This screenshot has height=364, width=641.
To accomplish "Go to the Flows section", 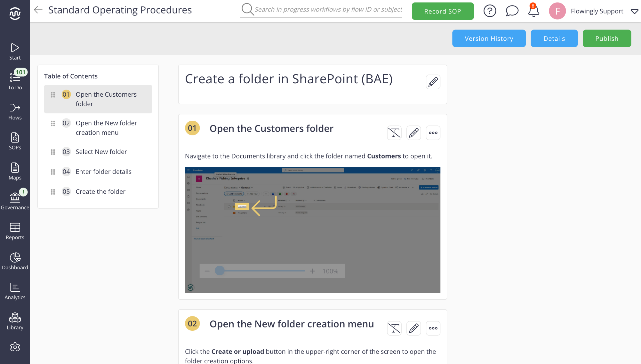I will pos(15,111).
